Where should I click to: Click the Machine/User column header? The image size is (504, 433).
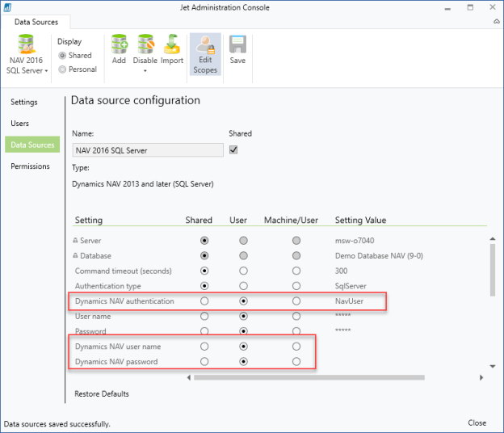point(291,221)
